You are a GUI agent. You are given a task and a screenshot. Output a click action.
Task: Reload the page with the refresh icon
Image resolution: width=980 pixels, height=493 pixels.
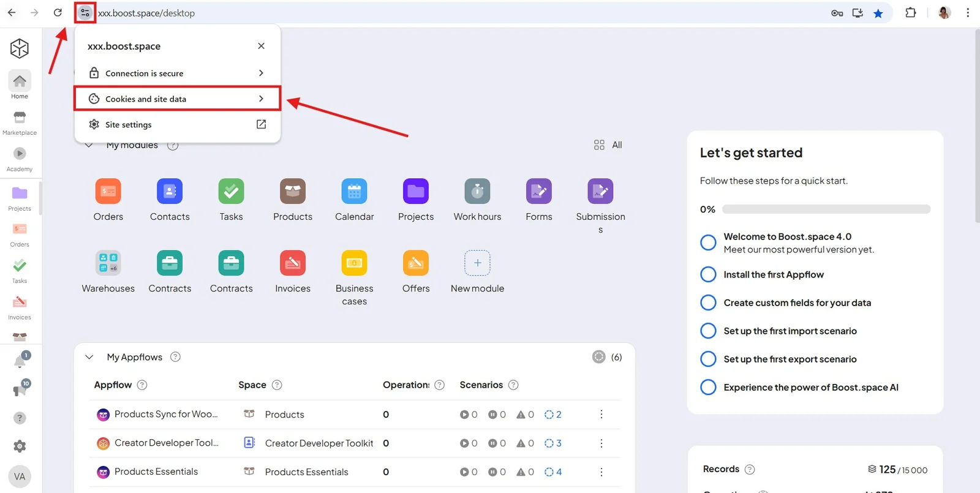(58, 13)
